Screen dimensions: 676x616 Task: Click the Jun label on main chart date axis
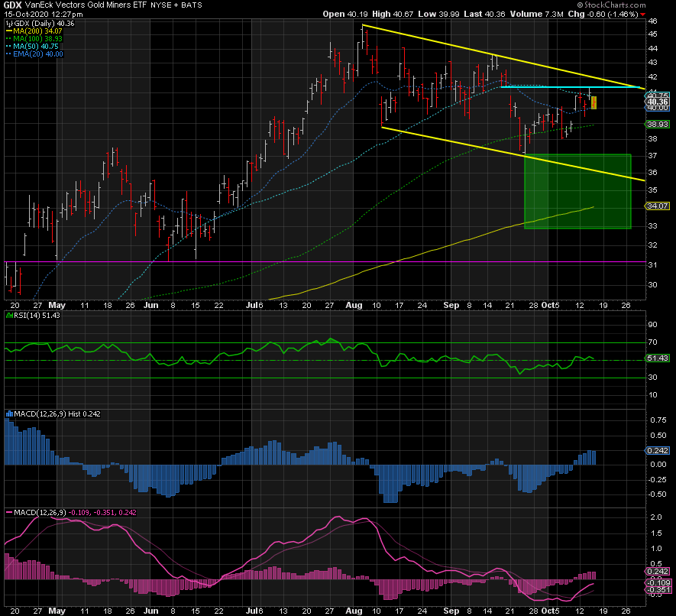151,306
